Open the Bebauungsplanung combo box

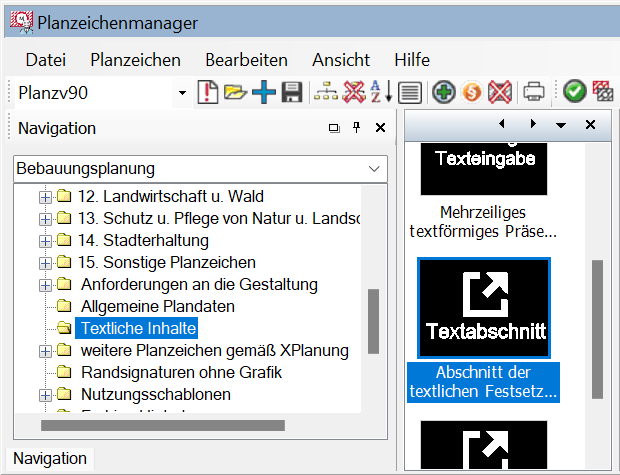pyautogui.click(x=374, y=169)
